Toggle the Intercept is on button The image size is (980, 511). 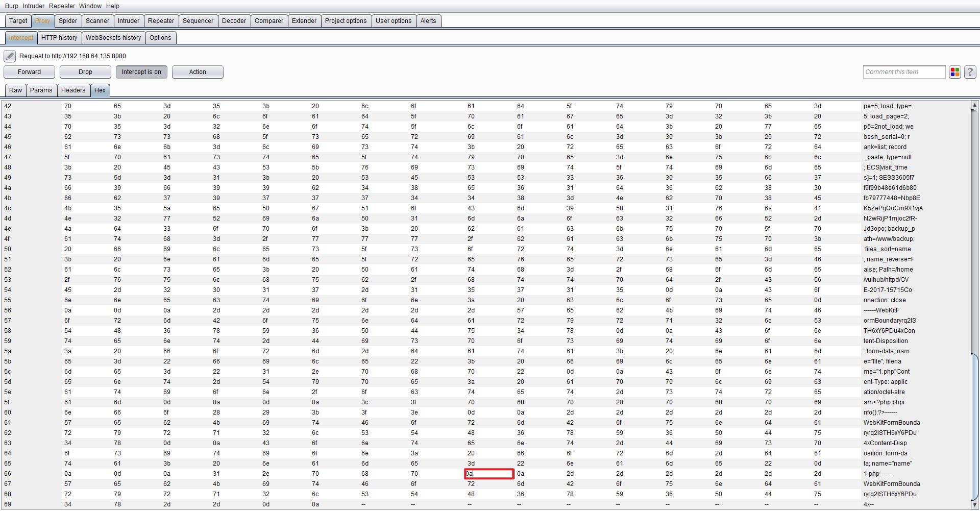click(141, 72)
